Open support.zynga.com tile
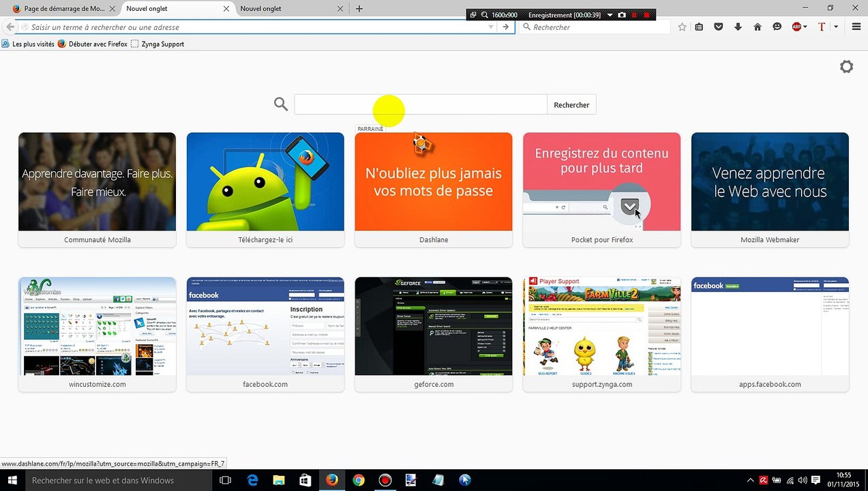This screenshot has width=868, height=491. [601, 334]
